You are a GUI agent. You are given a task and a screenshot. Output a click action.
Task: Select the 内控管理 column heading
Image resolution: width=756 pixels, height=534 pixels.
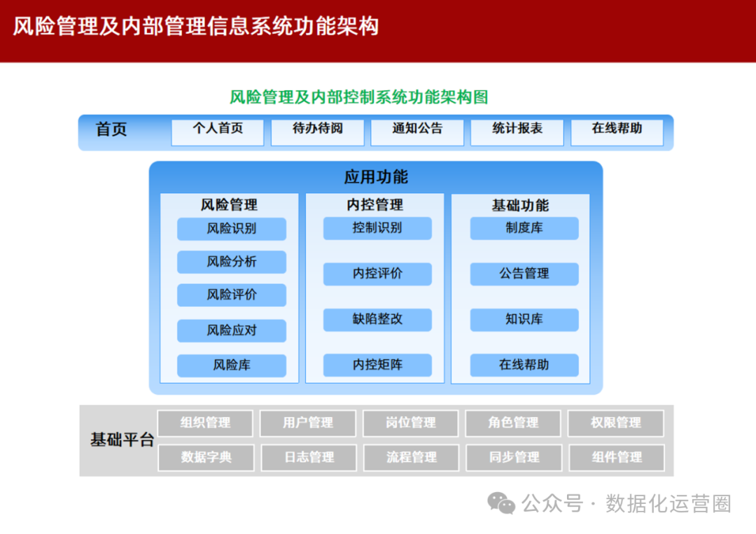click(374, 205)
